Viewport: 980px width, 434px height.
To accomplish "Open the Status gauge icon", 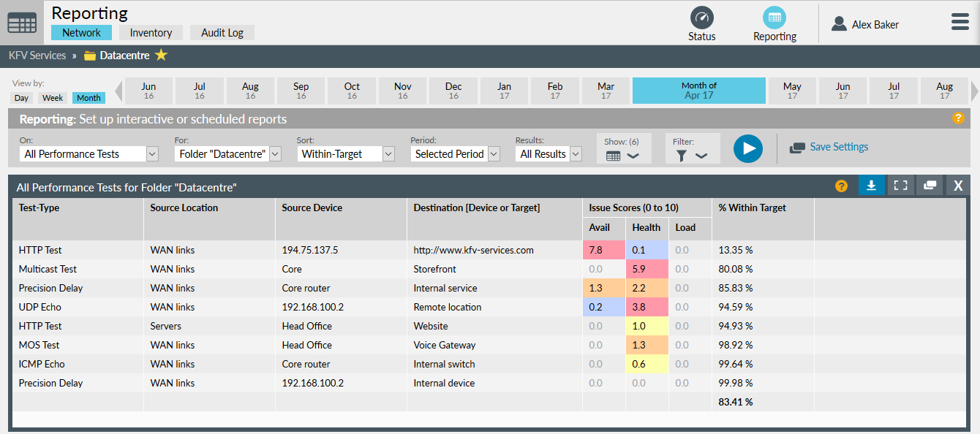I will (x=702, y=18).
